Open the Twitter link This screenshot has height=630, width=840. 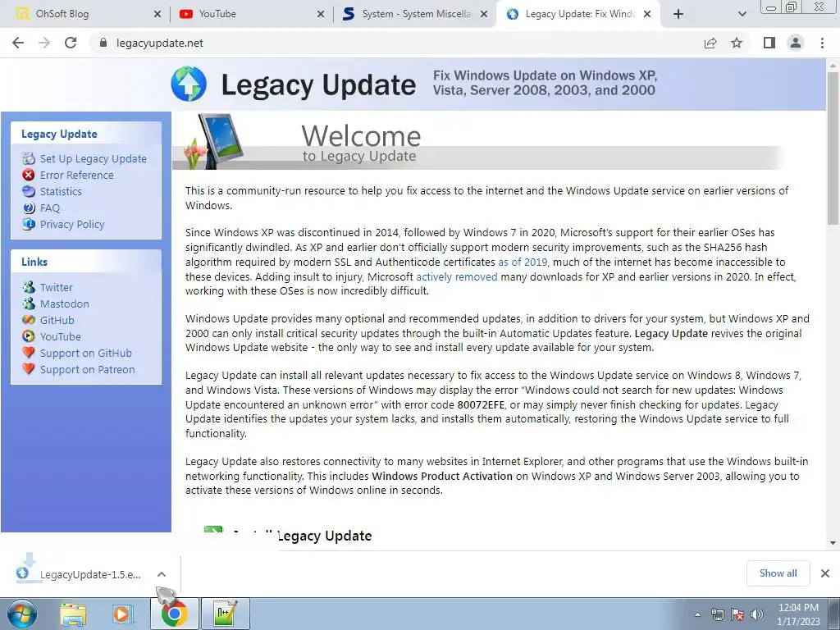coord(57,287)
